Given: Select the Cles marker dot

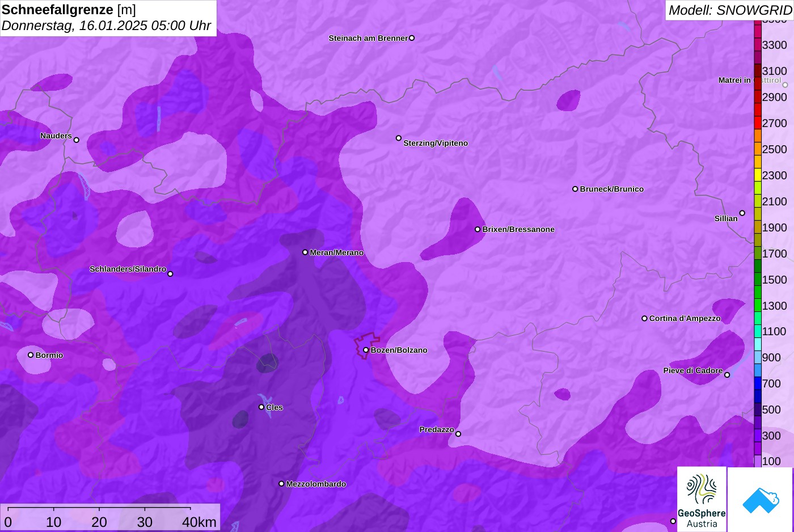Looking at the screenshot, I should 261,407.
